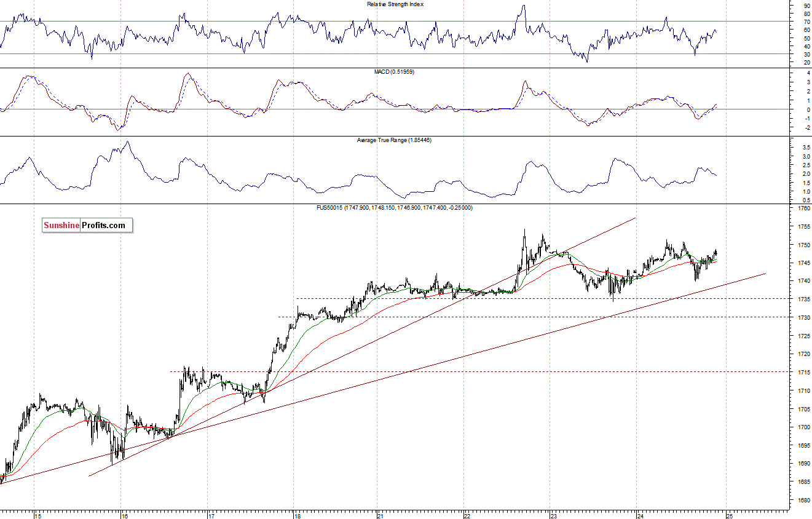Click the 1730 price axis label

[x=803, y=318]
